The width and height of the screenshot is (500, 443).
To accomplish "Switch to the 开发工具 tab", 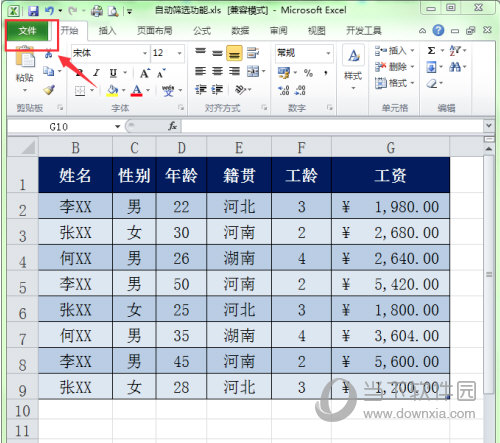I will point(364,31).
